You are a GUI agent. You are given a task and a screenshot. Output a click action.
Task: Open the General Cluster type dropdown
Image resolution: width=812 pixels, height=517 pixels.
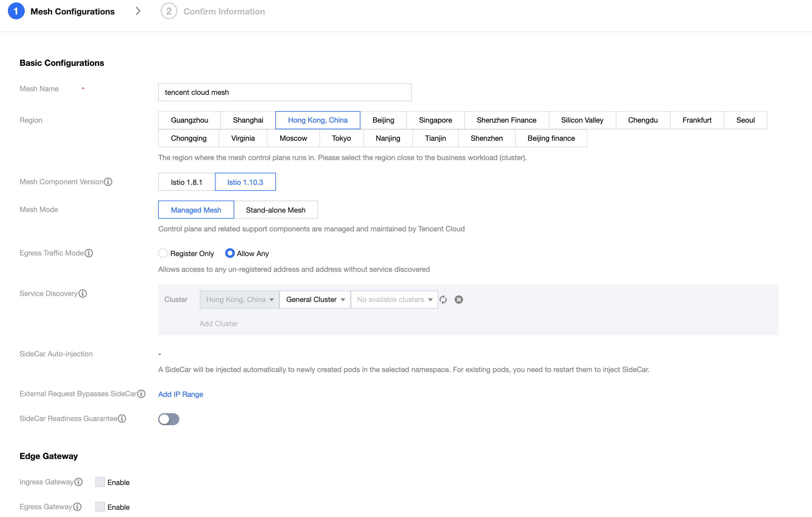click(315, 300)
